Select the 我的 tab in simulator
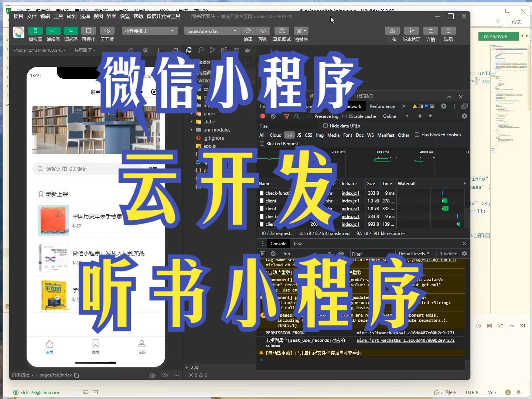The width and height of the screenshot is (532, 399). 141,347
